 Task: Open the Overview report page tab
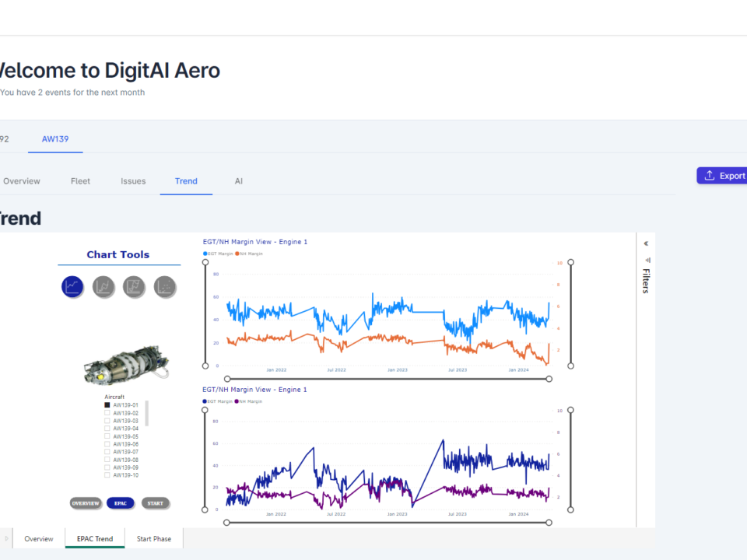pos(39,538)
